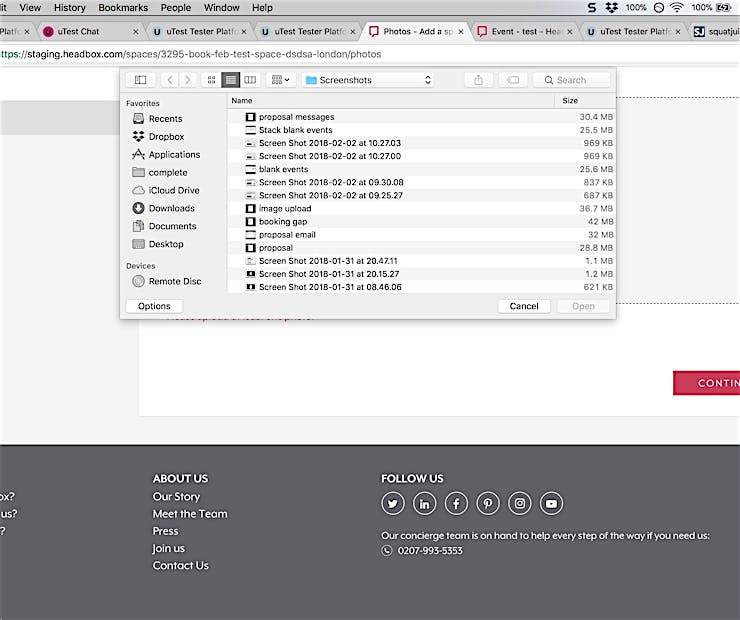Open the Bookmarks menu in menu bar
Viewport: 740px width, 620px height.
point(123,7)
